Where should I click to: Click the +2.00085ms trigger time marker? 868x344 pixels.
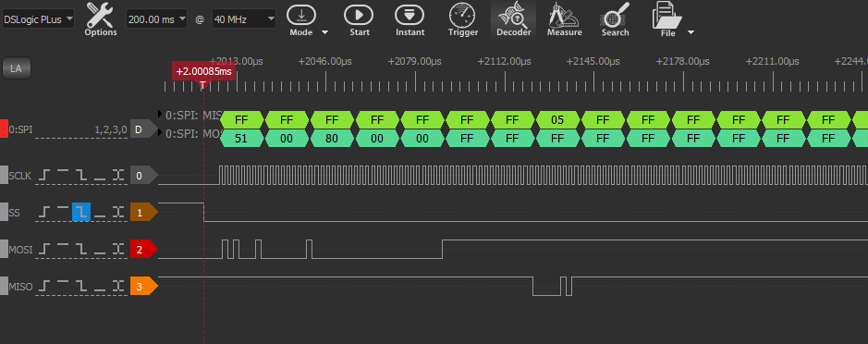(x=203, y=71)
